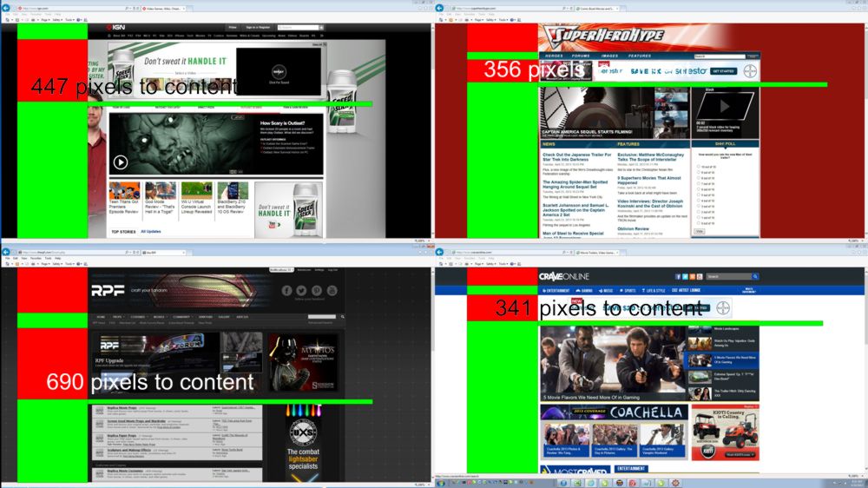The image size is (868, 488).
Task: Click the RPF search magnifier icon
Action: (343, 317)
